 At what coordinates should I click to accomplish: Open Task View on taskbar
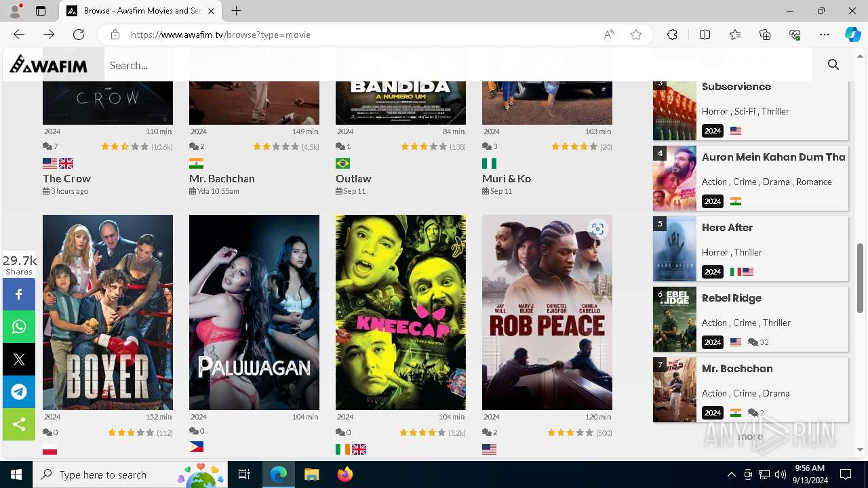pos(244,474)
